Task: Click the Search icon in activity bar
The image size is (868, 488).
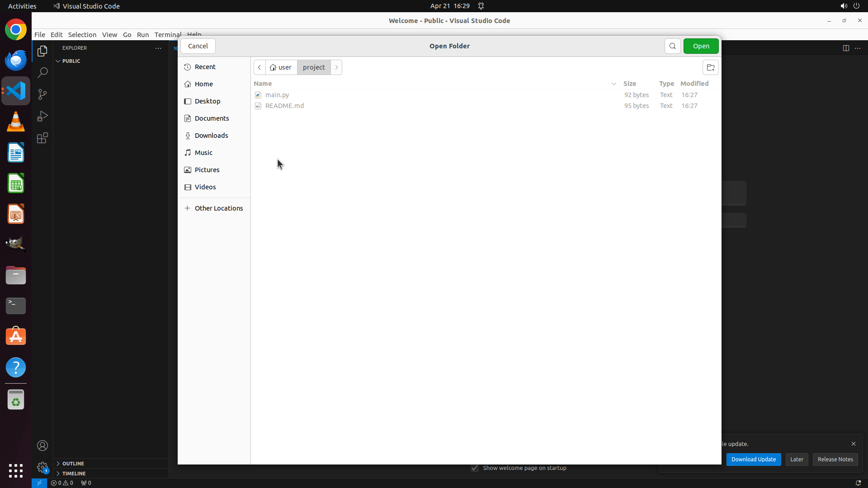Action: pyautogui.click(x=42, y=73)
